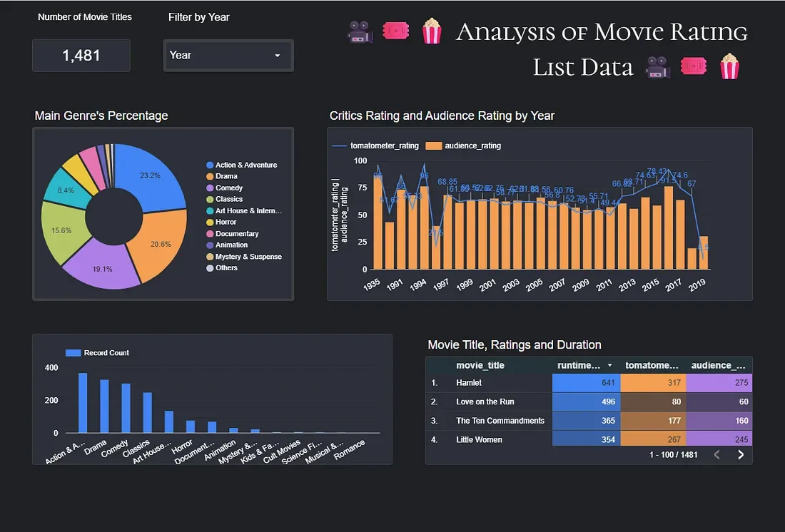Click runtime value 354 cell

pos(586,439)
